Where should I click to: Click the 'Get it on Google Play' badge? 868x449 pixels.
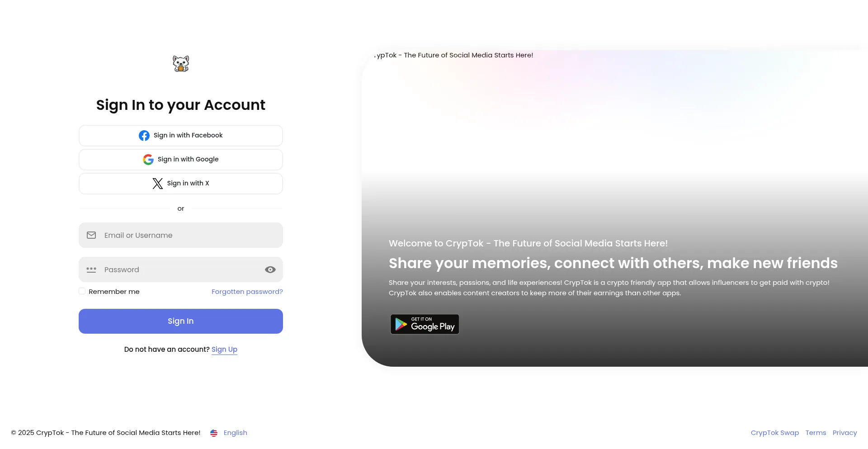pos(424,324)
